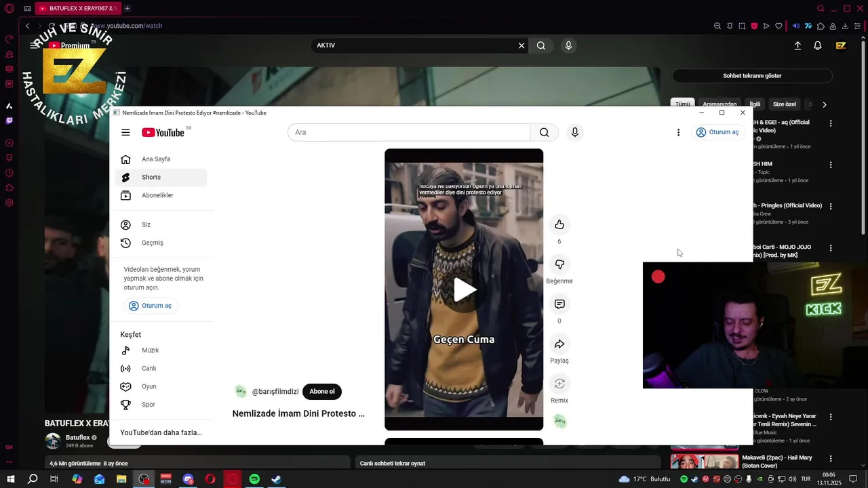The width and height of the screenshot is (868, 488).
Task: Click search magnifier button in popup window
Action: point(544,132)
